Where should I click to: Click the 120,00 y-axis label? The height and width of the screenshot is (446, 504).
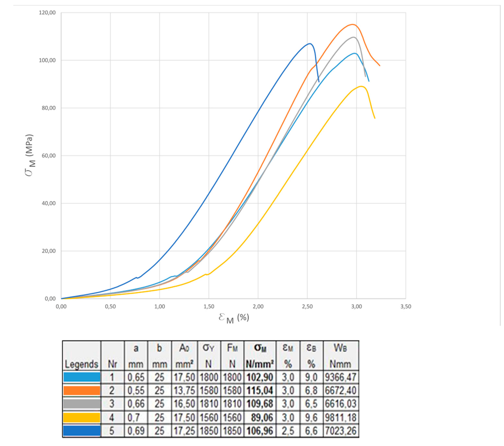47,13
